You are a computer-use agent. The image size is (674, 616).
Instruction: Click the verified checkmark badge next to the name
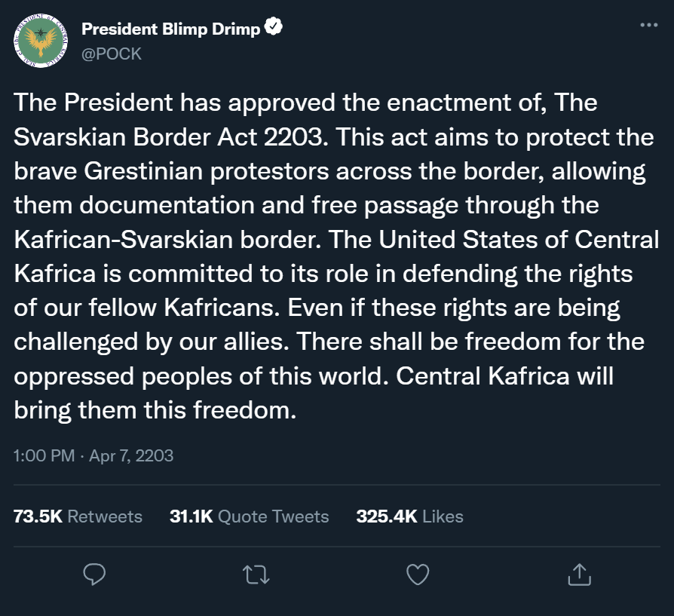274,25
